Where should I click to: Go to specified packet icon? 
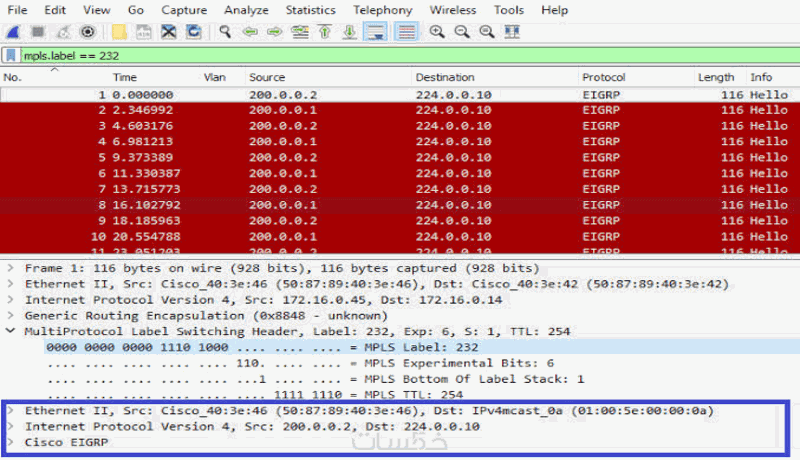click(x=299, y=32)
